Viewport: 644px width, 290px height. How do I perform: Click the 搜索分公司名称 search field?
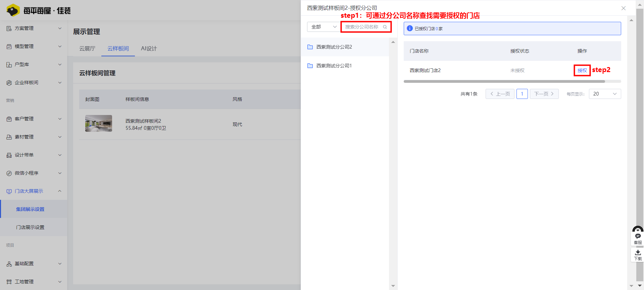coord(366,27)
